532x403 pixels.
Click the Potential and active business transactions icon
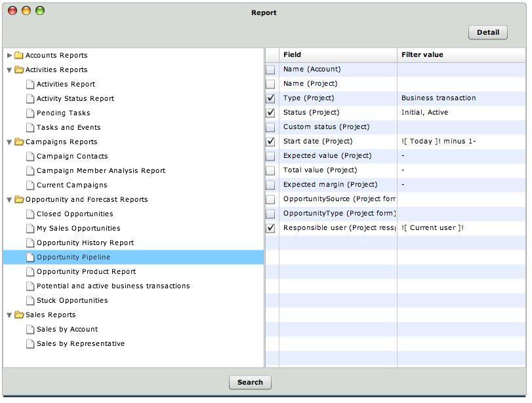pos(30,286)
